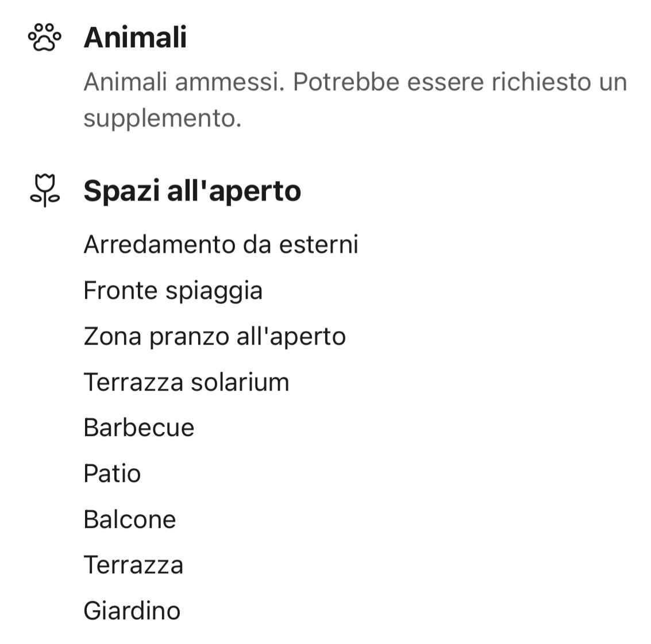The height and width of the screenshot is (644, 651).
Task: Select the Animali section heading
Action: [135, 37]
